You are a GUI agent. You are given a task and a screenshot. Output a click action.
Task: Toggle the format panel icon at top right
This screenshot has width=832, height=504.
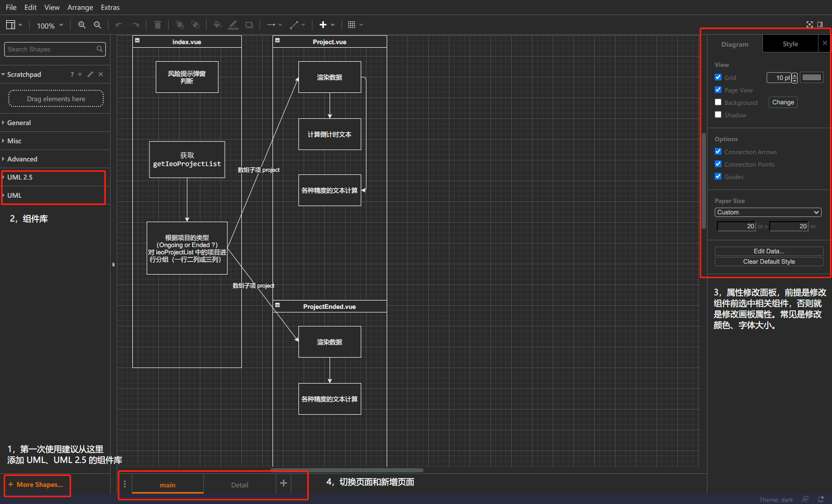(x=820, y=24)
